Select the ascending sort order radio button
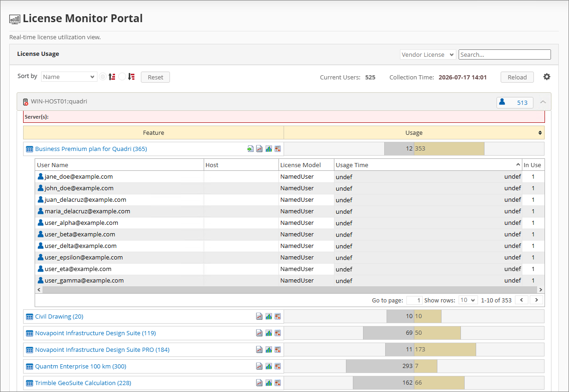Viewport: 569px width, 392px height. pos(103,77)
